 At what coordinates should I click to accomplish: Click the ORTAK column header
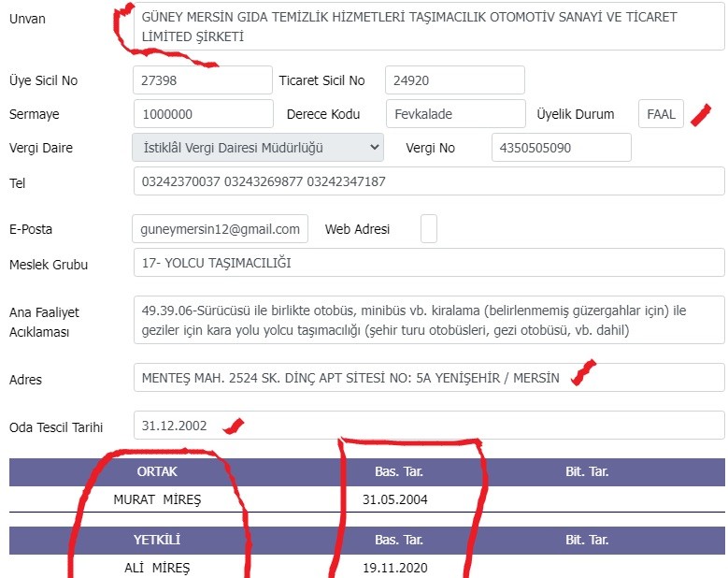157,471
